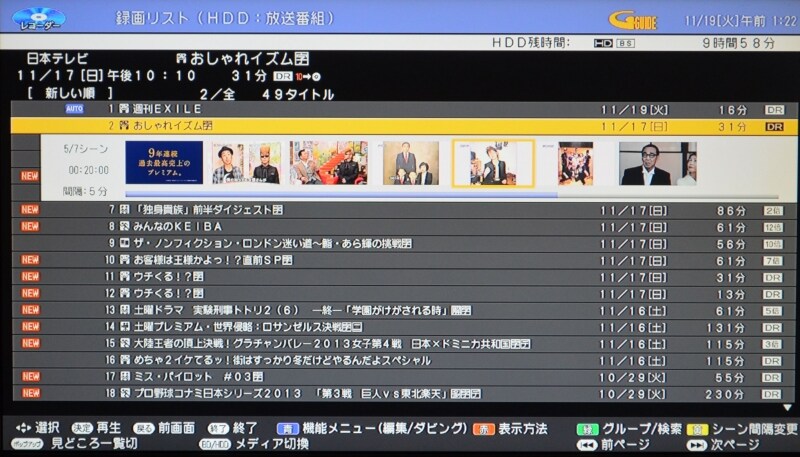This screenshot has height=457, width=800.
Task: Click the NEW badge on お客様は王様かよっ row
Action: point(30,260)
